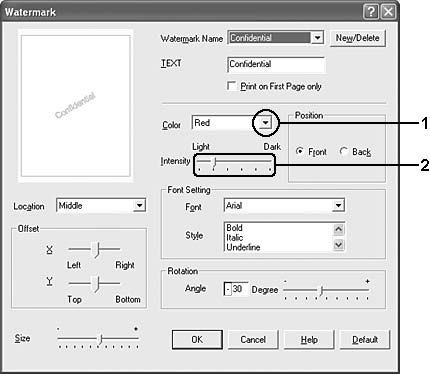This screenshot has width=430, height=374.
Task: Open the Font dropdown showing Arial
Action: (x=338, y=205)
